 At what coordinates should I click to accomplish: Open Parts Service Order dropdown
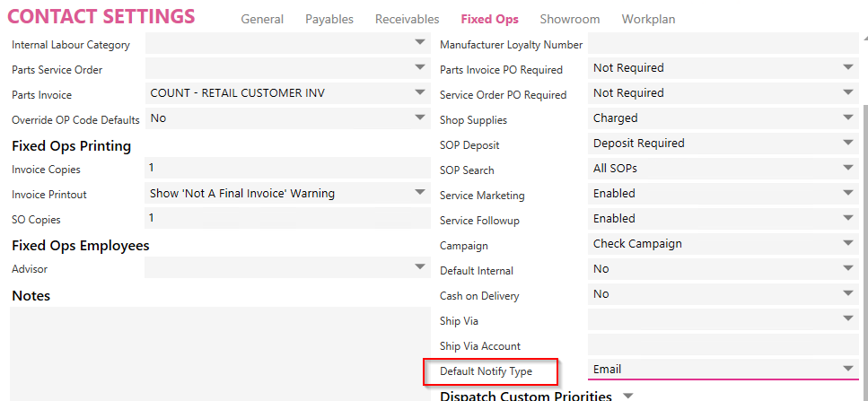coord(287,68)
